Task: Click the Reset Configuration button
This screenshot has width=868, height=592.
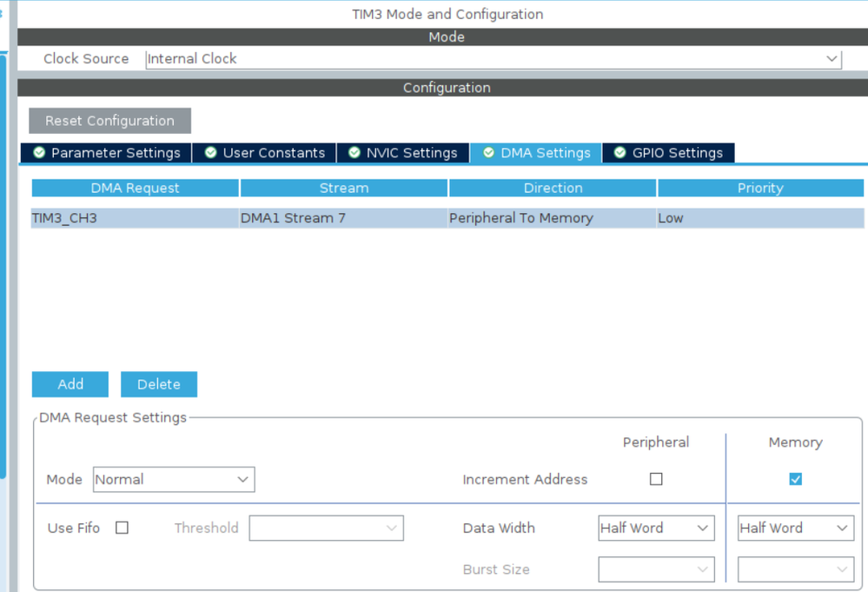Action: pos(109,121)
